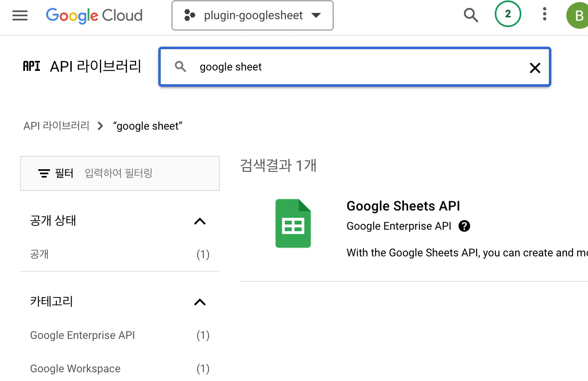Click the API 라이브러리 page title
Viewport: 588px width, 381px height.
point(96,66)
